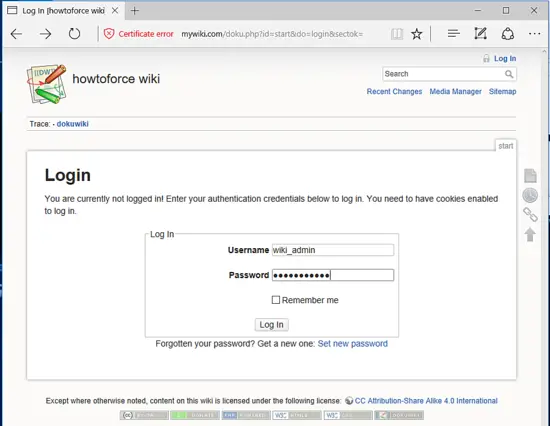Click the howtoforce wiki title

tap(116, 79)
